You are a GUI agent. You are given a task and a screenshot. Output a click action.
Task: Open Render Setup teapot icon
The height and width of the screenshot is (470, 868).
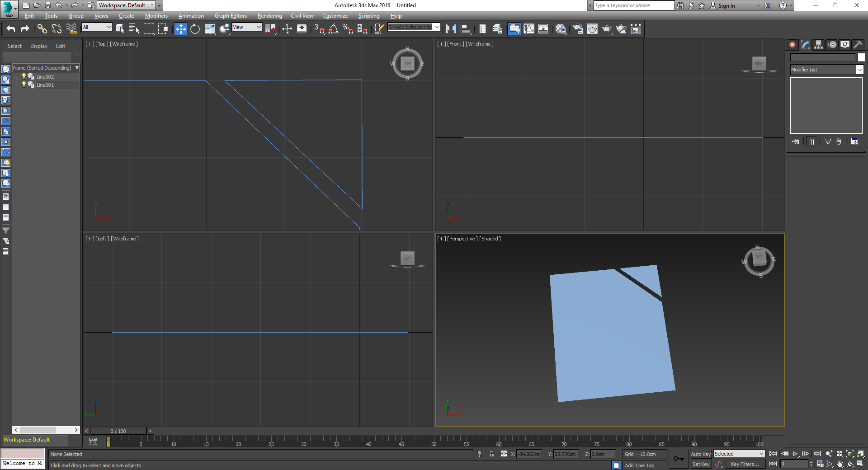[578, 29]
